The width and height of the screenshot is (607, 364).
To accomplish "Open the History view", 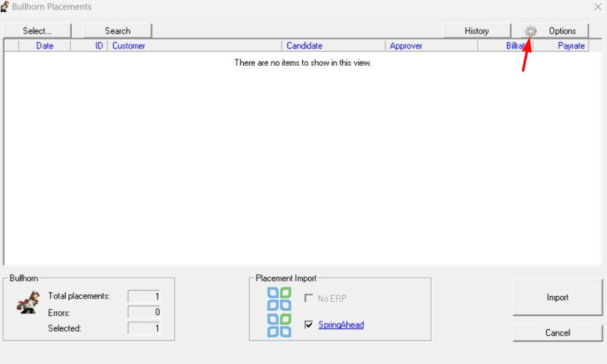I will (x=476, y=31).
